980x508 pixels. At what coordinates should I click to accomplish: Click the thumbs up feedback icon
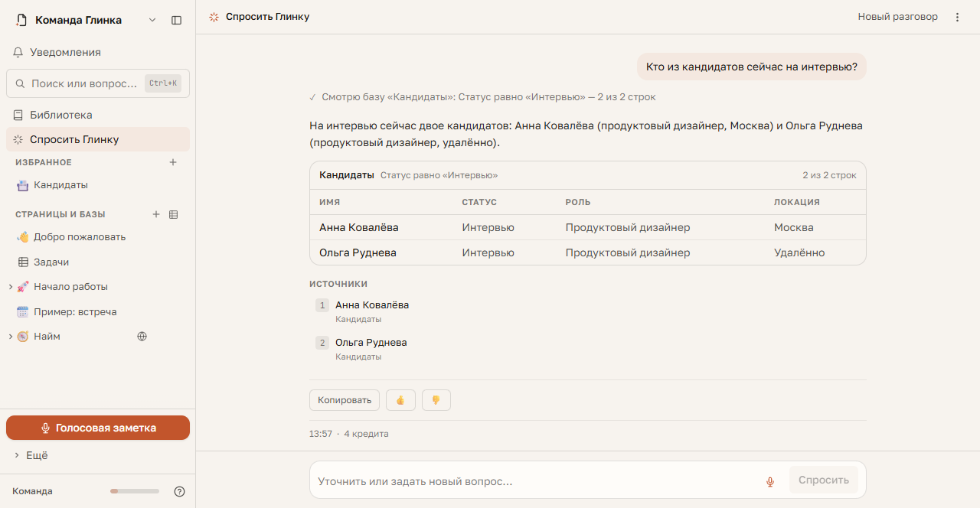pyautogui.click(x=400, y=400)
